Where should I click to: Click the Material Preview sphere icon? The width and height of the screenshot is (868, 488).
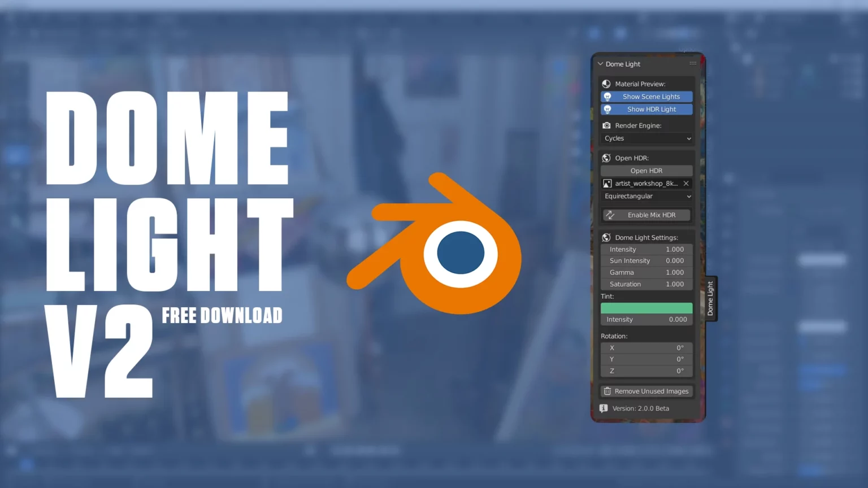pyautogui.click(x=606, y=84)
